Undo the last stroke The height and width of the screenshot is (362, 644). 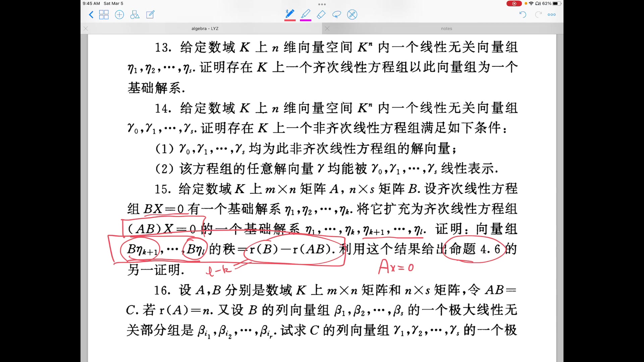point(523,14)
